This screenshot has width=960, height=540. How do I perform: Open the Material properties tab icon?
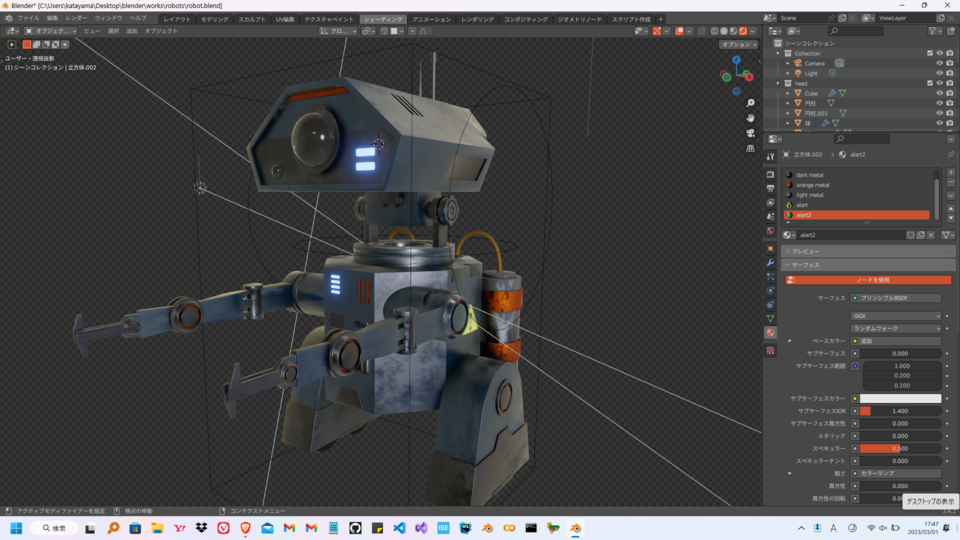click(x=770, y=333)
